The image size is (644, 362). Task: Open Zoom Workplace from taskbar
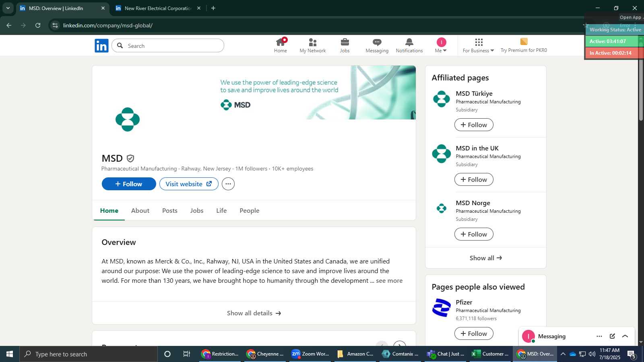(310, 354)
